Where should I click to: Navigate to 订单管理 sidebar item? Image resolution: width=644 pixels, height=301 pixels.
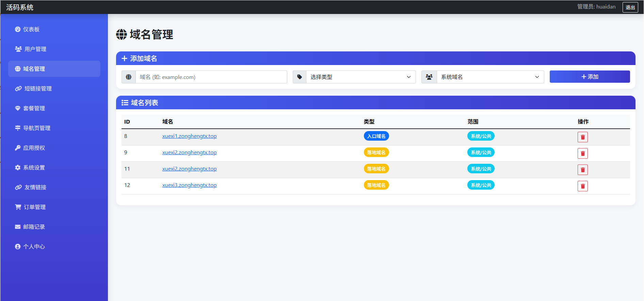point(35,207)
